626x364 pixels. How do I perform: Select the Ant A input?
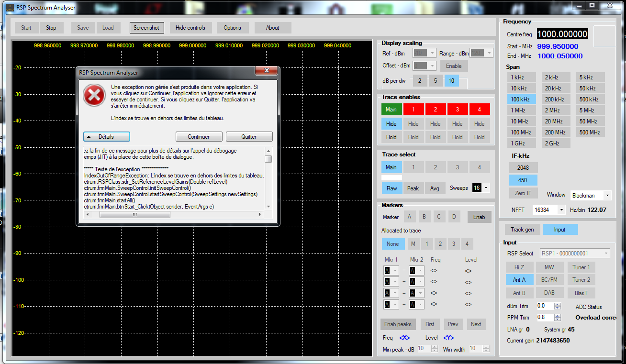[520, 280]
